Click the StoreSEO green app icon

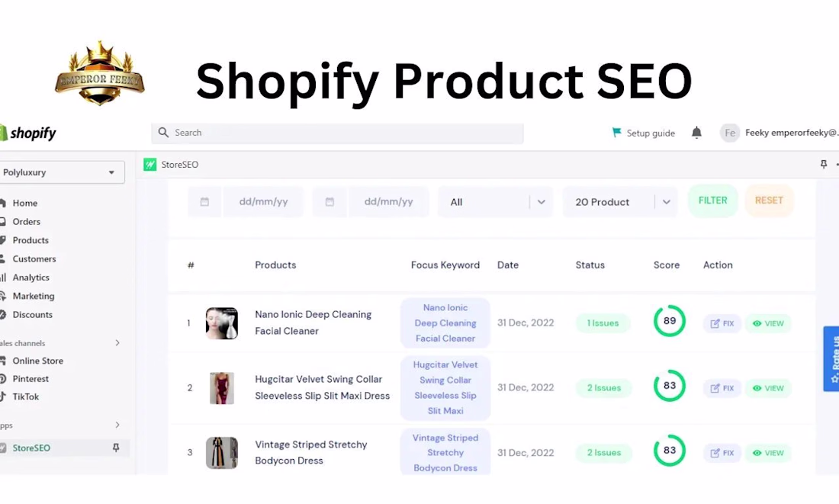[149, 164]
